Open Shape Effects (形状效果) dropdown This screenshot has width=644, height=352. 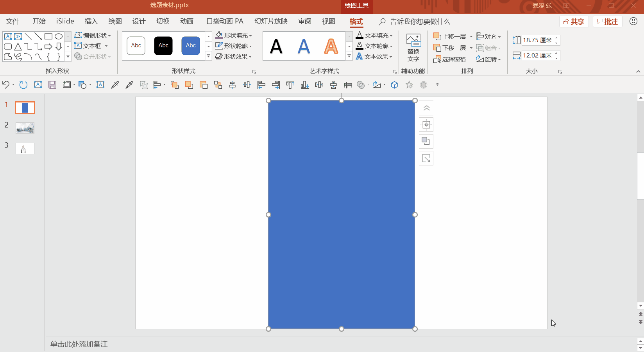(234, 56)
